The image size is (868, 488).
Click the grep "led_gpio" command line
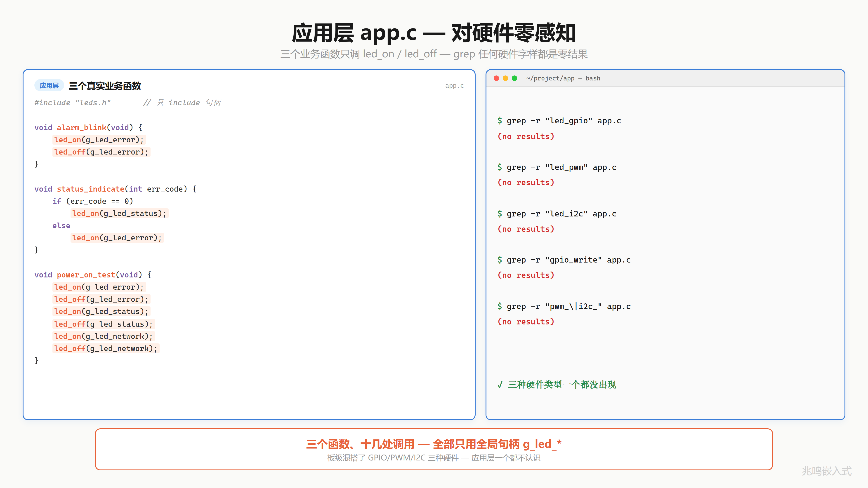click(x=559, y=121)
